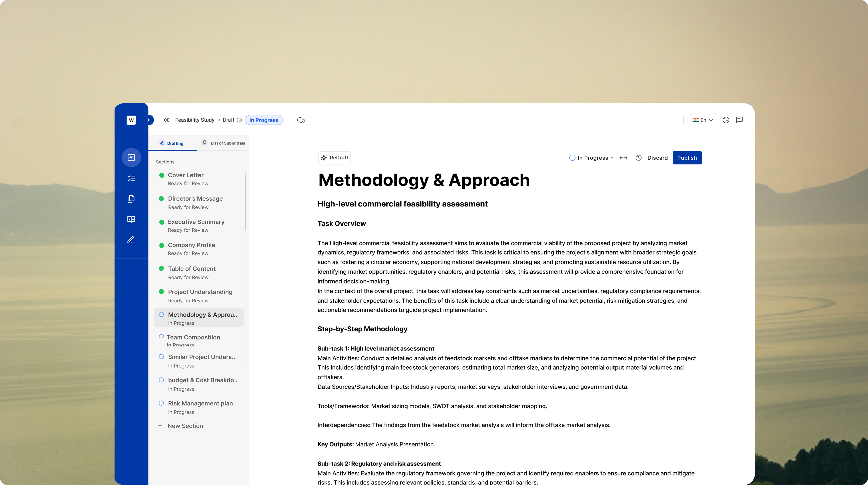This screenshot has height=485, width=868.
Task: Open the En language dropdown
Action: click(702, 120)
